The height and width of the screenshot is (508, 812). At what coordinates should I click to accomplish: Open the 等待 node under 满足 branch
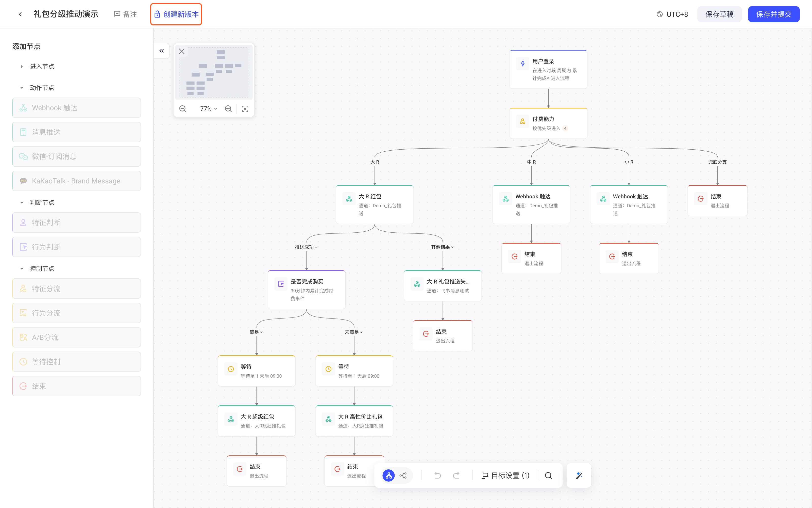click(x=256, y=371)
